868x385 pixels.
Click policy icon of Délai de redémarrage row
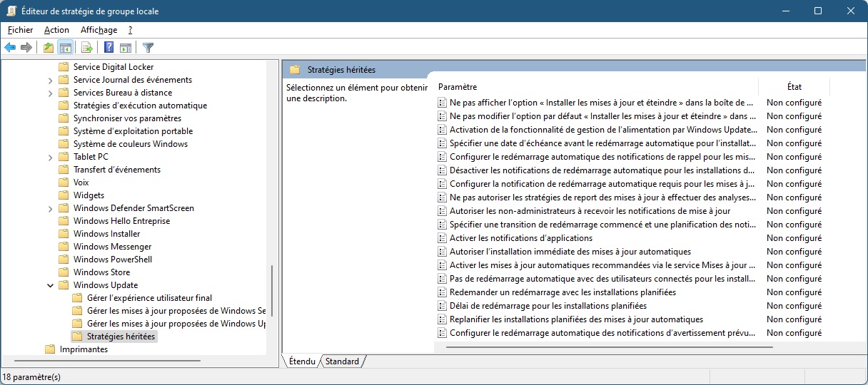(442, 306)
